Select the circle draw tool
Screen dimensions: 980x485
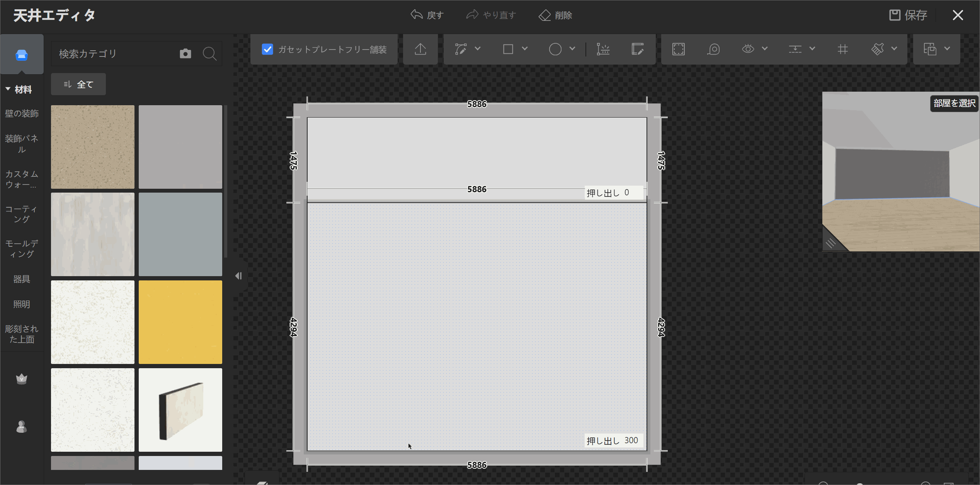coord(555,49)
